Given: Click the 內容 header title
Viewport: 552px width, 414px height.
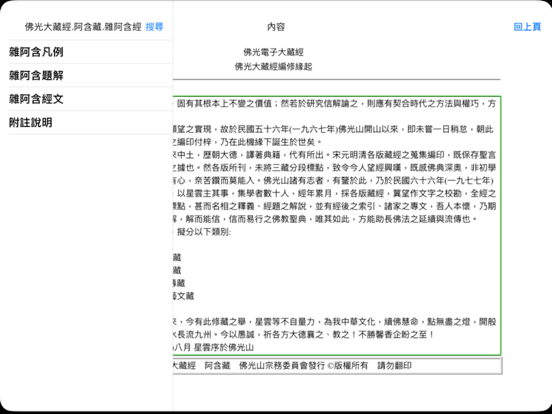Looking at the screenshot, I should (x=276, y=27).
